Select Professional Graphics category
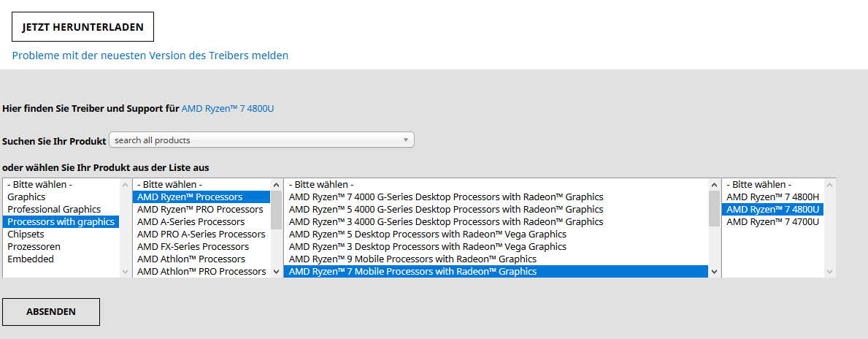 [61, 210]
